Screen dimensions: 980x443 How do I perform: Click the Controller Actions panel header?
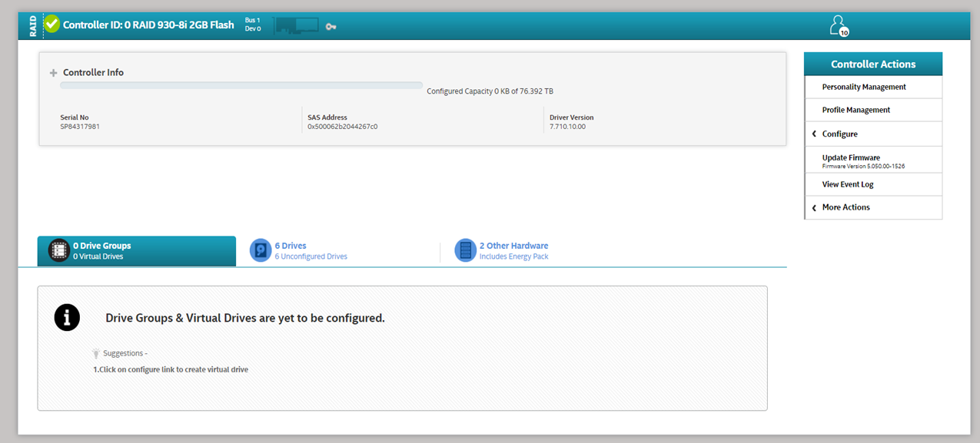click(873, 64)
